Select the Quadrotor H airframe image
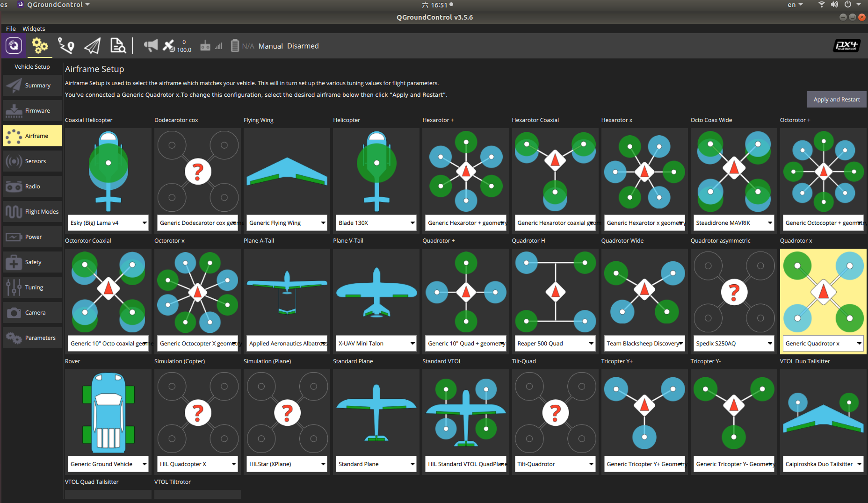The height and width of the screenshot is (503, 868). pos(555,291)
